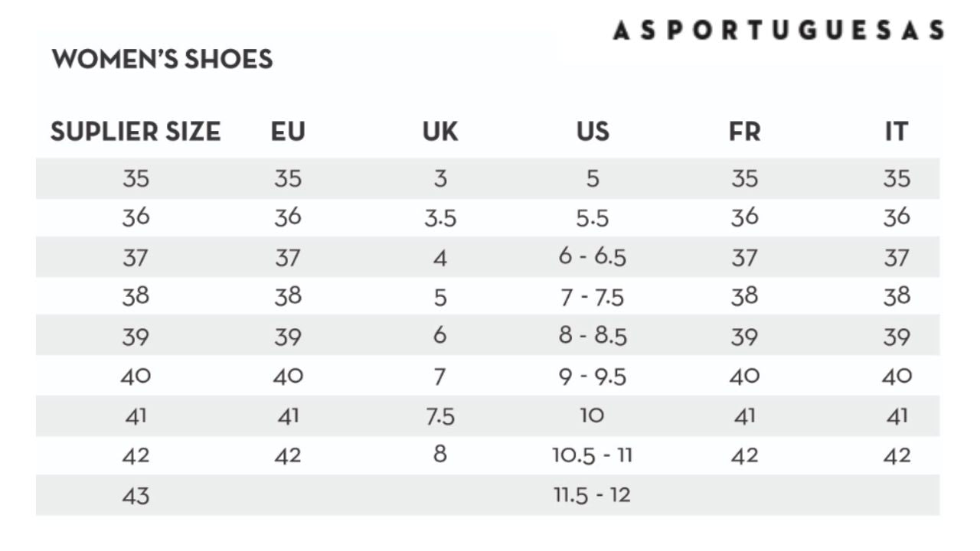Click the IT column header
Screen dimensions: 980x551
pyautogui.click(x=897, y=132)
